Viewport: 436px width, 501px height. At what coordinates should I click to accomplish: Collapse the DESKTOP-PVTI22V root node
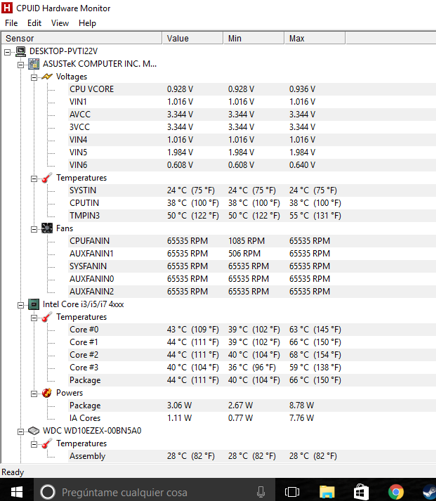[7, 52]
